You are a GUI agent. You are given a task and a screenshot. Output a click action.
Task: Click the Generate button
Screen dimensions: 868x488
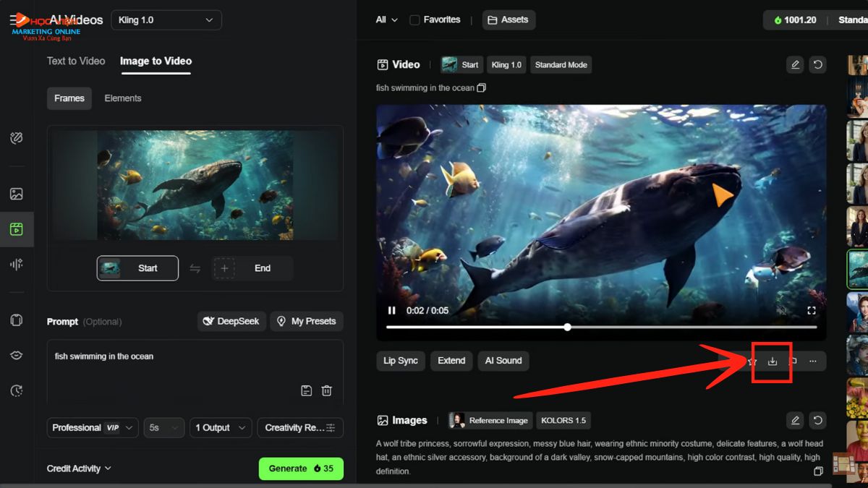(x=301, y=468)
